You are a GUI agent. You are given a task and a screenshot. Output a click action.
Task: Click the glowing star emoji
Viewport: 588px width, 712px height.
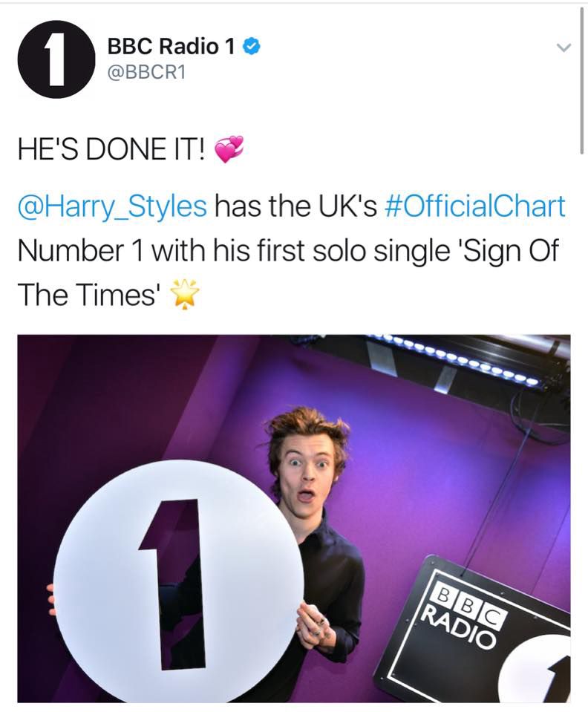184,295
